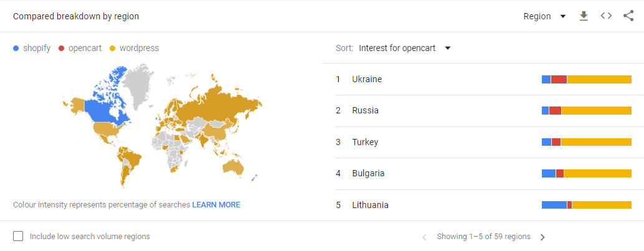Enable Include low search volume regions
644x251 pixels.
tap(18, 236)
